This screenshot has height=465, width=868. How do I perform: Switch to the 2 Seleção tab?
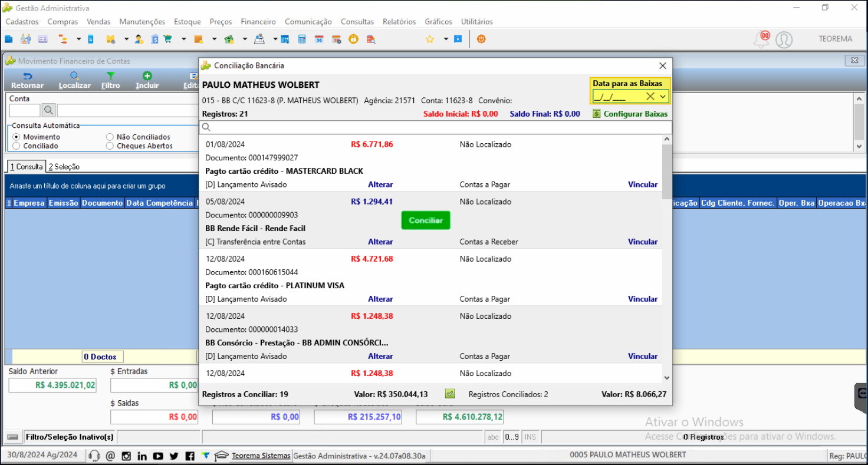click(x=64, y=167)
